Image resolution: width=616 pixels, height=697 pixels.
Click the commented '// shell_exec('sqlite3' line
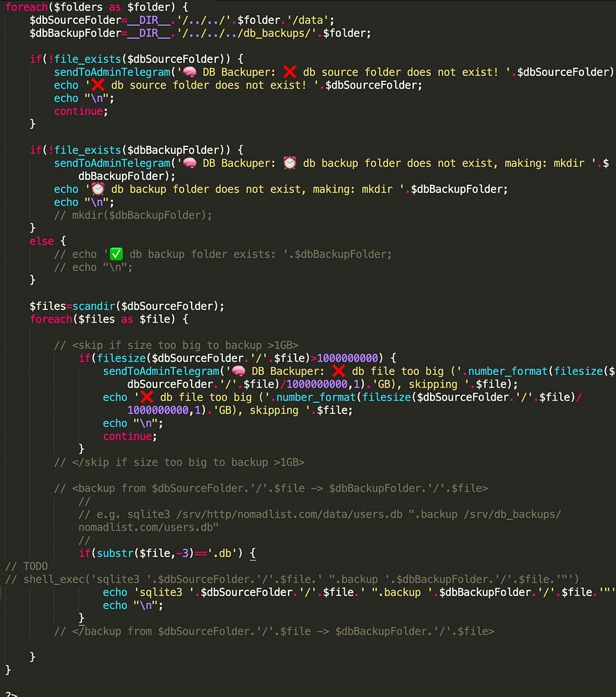click(292, 579)
